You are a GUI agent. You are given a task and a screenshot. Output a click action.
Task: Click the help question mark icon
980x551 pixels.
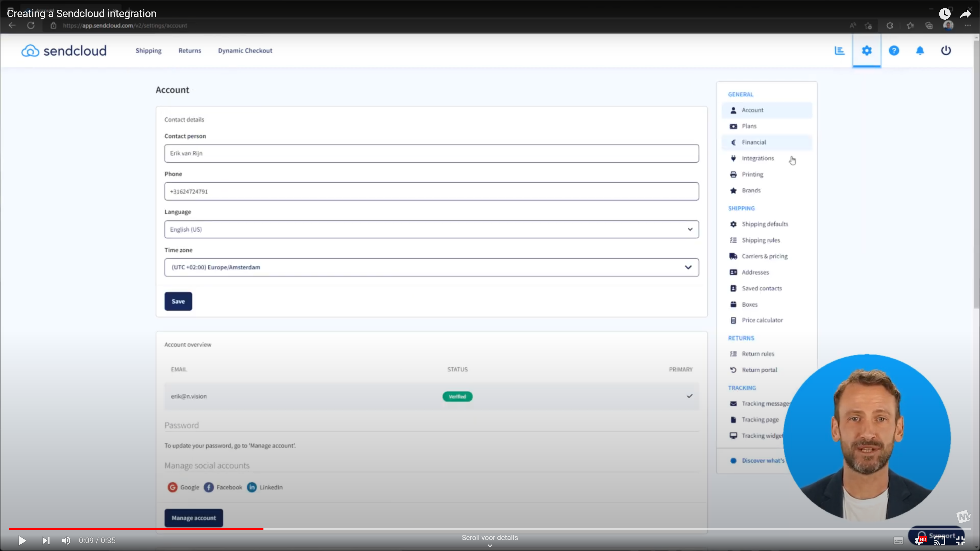894,51
